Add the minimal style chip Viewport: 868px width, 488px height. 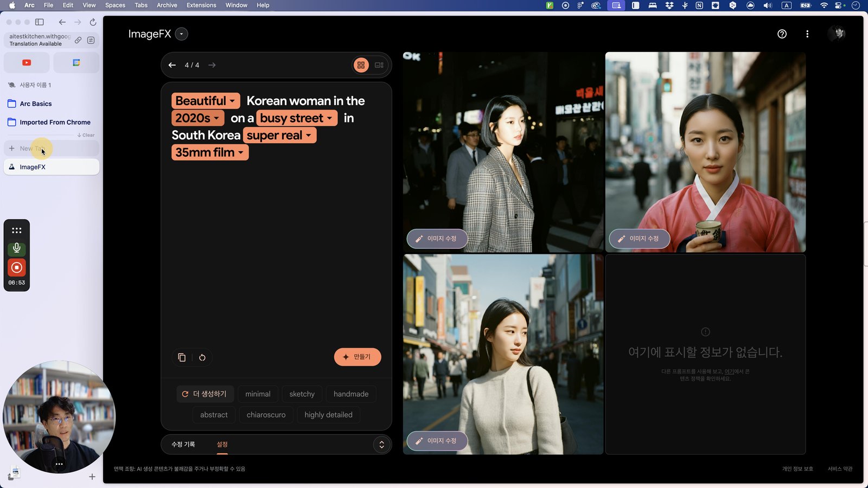pyautogui.click(x=258, y=394)
